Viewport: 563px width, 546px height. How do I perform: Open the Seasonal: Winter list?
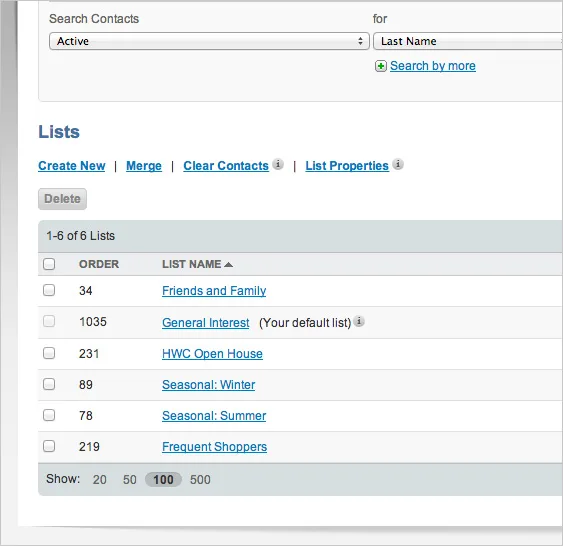209,385
